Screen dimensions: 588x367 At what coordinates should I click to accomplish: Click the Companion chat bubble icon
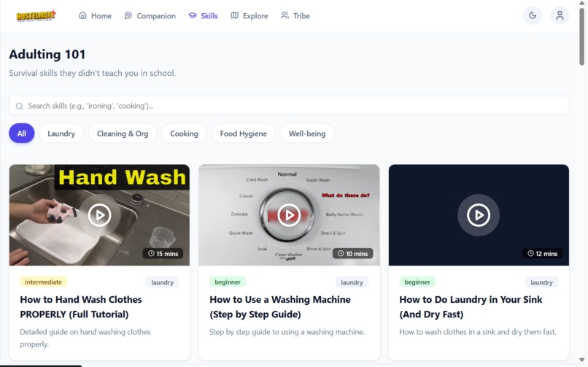[x=128, y=15]
